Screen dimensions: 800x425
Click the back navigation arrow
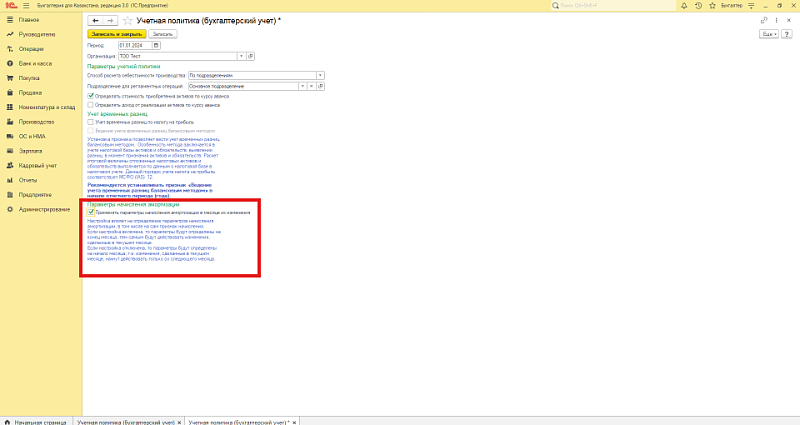tap(94, 20)
